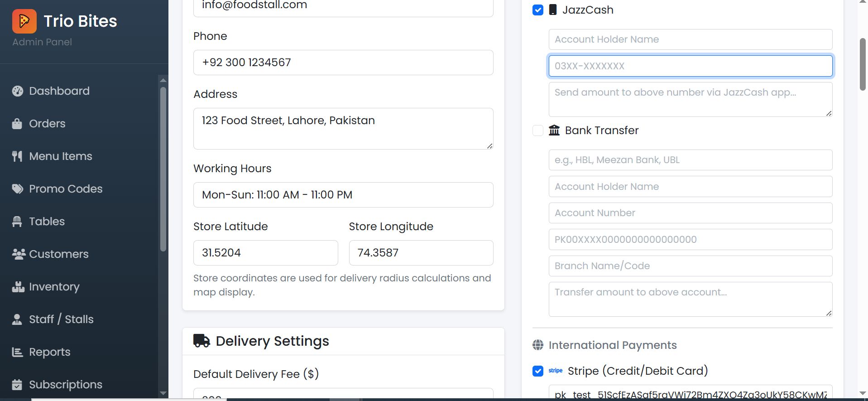Open Dashboard via its gauge icon
Image resolution: width=868 pixels, height=401 pixels.
[18, 91]
